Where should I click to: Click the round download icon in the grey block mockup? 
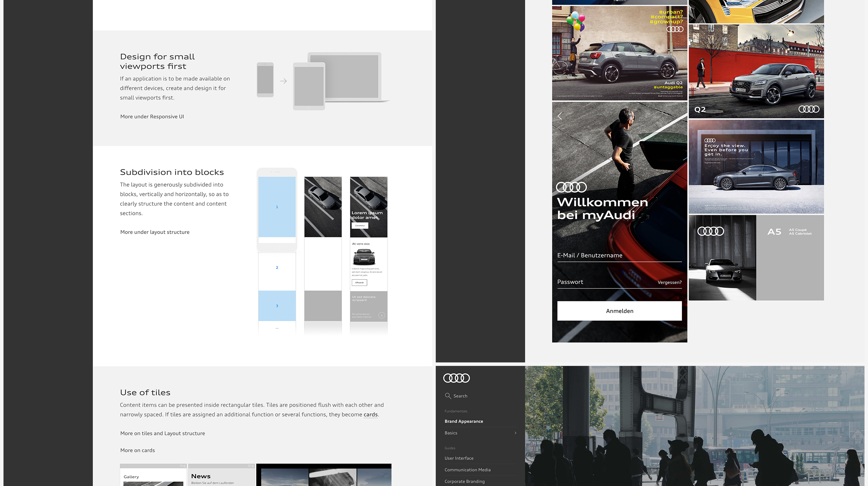tap(381, 315)
